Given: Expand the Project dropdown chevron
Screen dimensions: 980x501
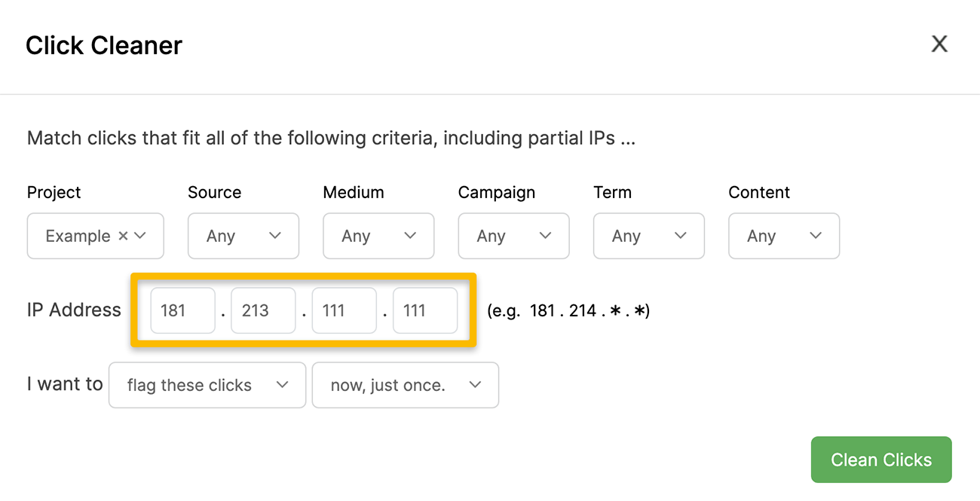Looking at the screenshot, I should [x=140, y=236].
